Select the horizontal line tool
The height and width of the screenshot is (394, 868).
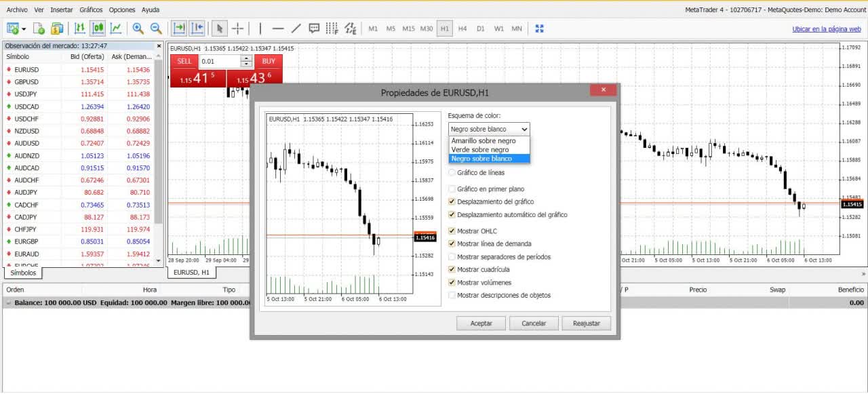click(x=278, y=28)
